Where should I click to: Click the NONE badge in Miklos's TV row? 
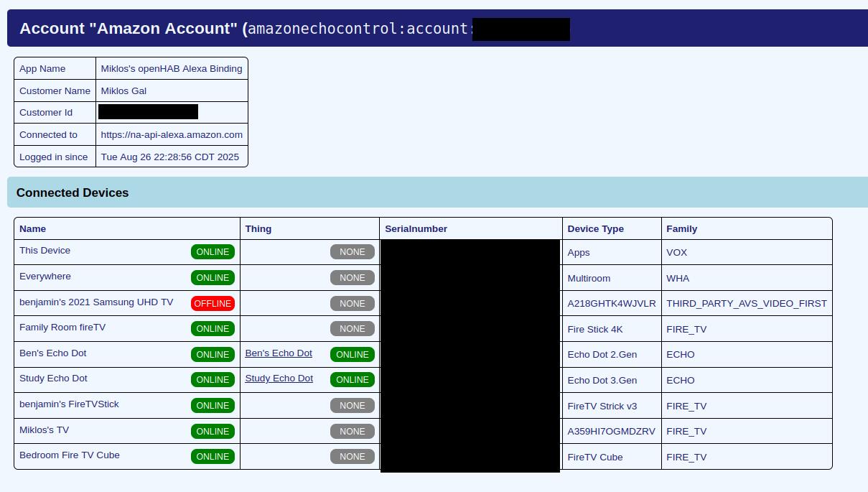click(x=353, y=431)
